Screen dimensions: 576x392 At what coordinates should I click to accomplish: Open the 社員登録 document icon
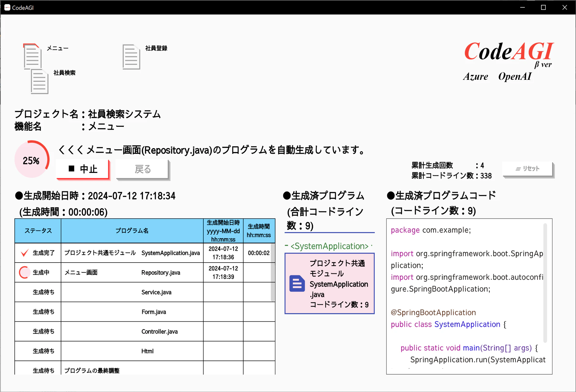click(x=131, y=57)
